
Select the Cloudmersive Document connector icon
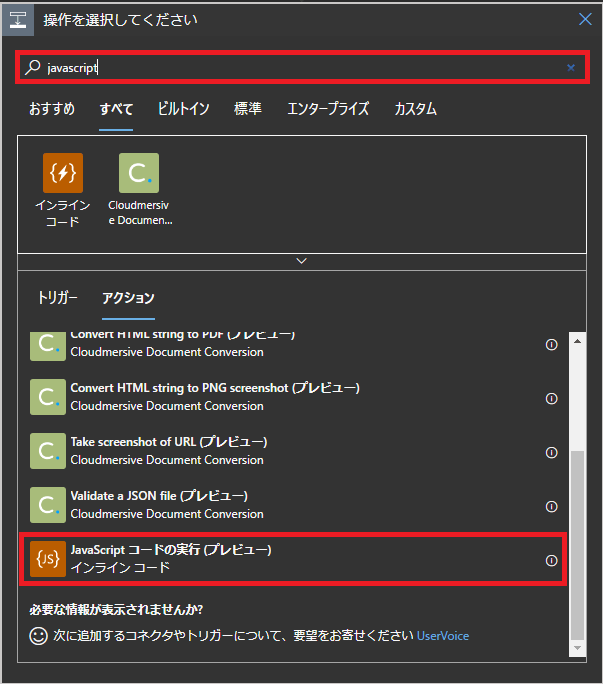click(139, 173)
